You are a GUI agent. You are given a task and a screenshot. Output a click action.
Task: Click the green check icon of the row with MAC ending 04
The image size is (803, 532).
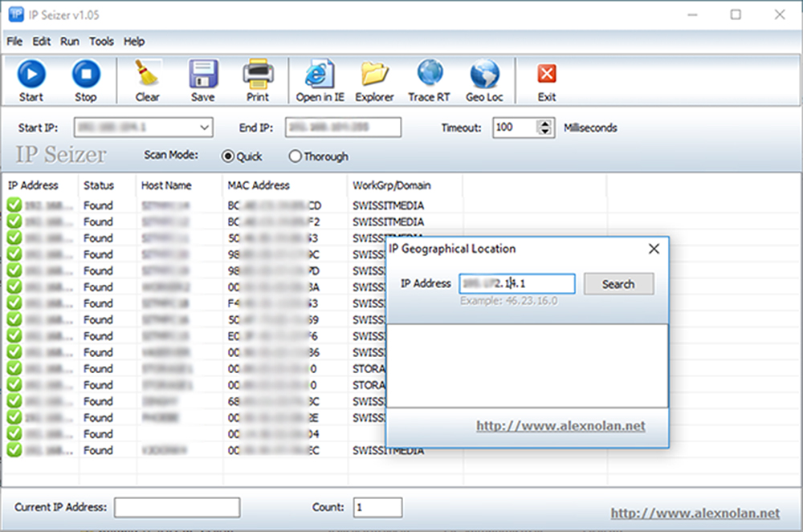point(14,434)
